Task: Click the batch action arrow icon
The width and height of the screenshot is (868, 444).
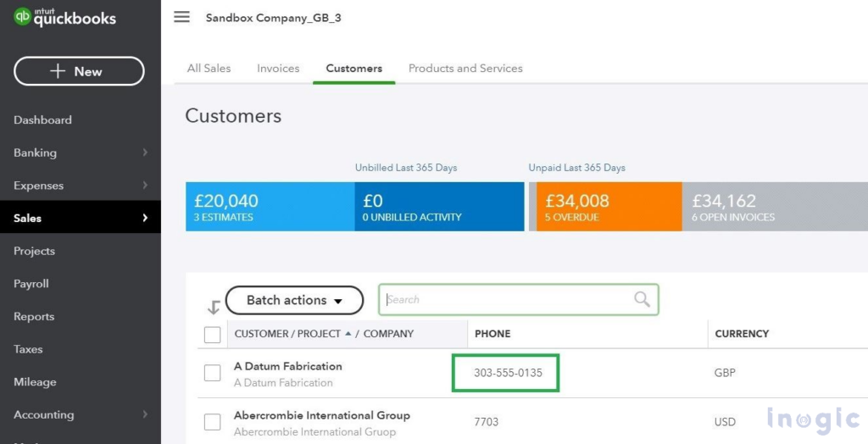Action: [214, 308]
